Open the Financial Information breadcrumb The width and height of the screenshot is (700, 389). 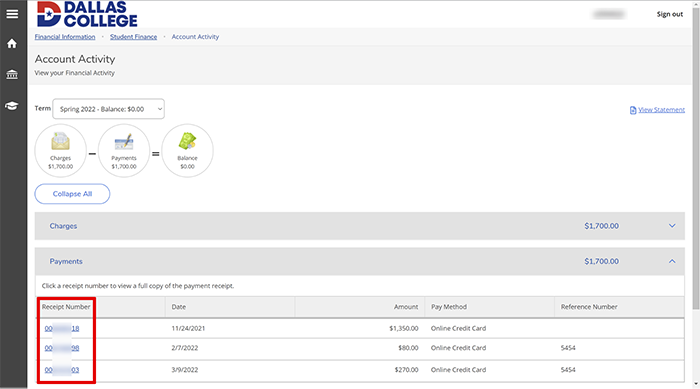pyautogui.click(x=65, y=37)
